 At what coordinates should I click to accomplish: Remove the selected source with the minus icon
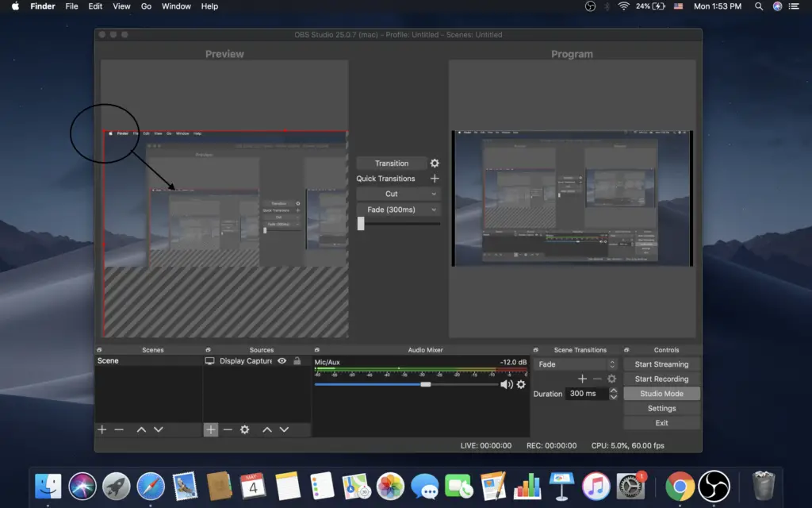(228, 429)
